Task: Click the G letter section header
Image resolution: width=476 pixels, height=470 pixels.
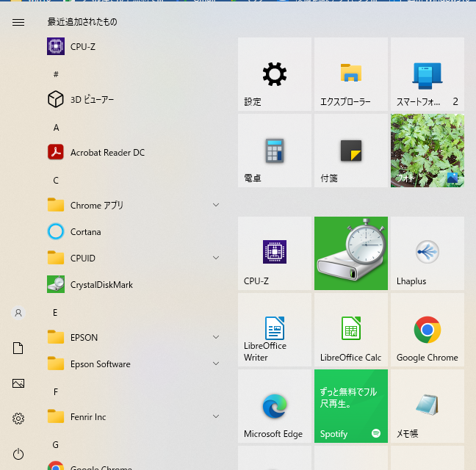Action: coord(56,445)
